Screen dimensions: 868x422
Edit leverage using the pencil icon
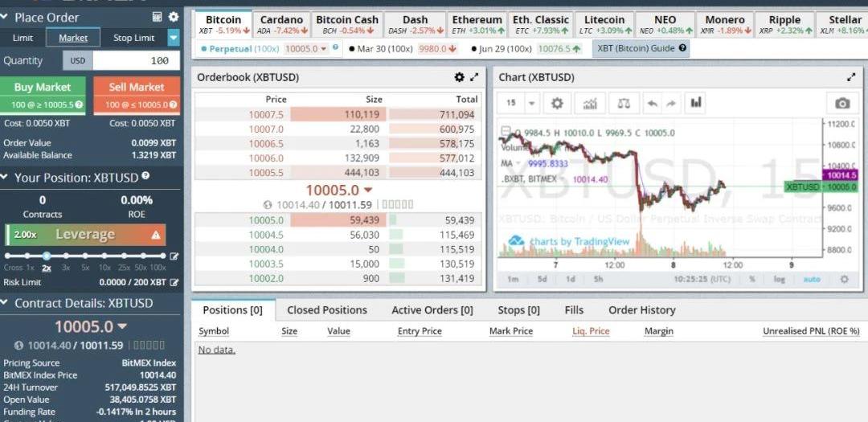click(174, 256)
